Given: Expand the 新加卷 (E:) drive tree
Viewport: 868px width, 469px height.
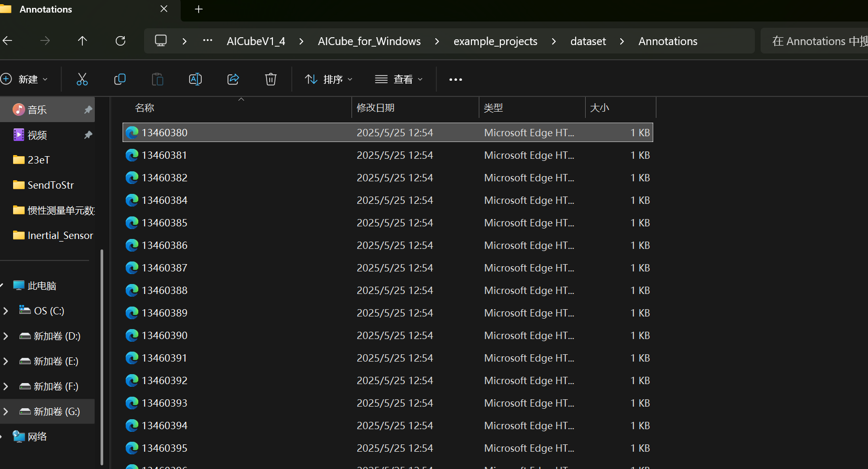Looking at the screenshot, I should coord(6,361).
